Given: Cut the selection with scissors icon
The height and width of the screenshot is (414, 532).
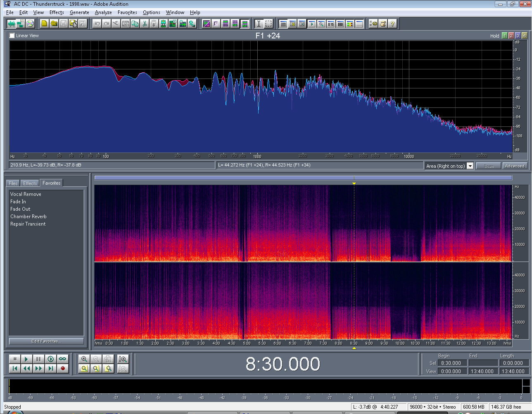Looking at the screenshot, I should coord(145,24).
